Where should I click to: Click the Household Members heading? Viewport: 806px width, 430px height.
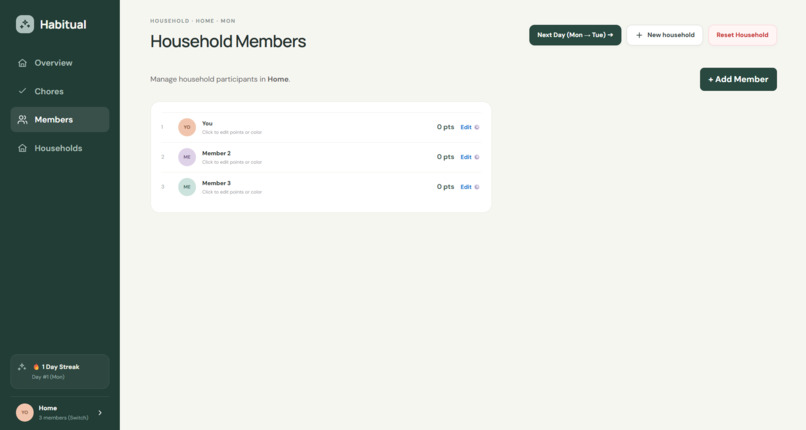click(228, 41)
